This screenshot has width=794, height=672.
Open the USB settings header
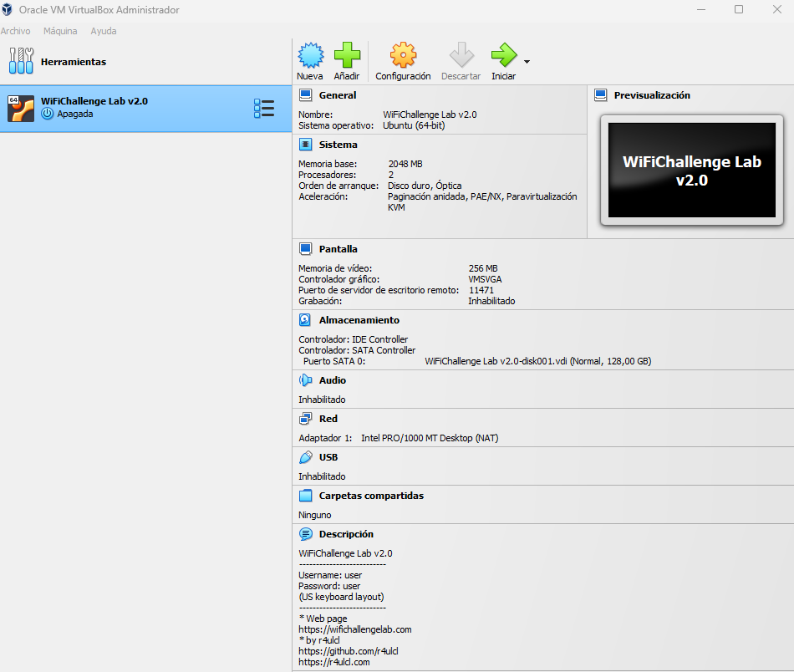coord(328,457)
